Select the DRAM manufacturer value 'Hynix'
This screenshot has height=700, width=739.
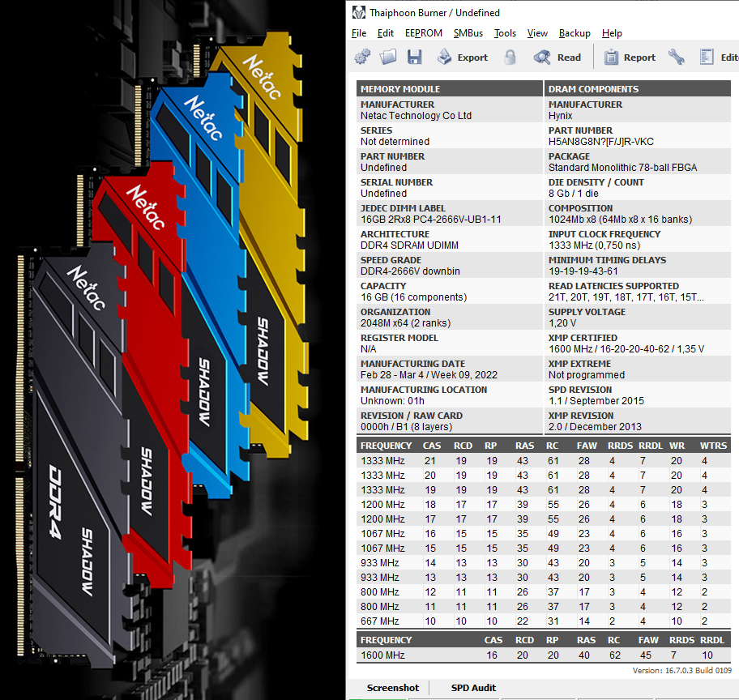(x=561, y=116)
